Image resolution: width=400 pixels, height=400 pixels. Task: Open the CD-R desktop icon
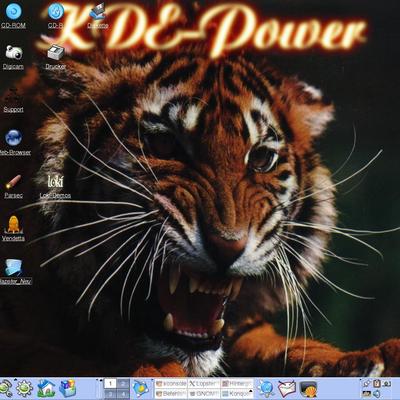tap(56, 15)
